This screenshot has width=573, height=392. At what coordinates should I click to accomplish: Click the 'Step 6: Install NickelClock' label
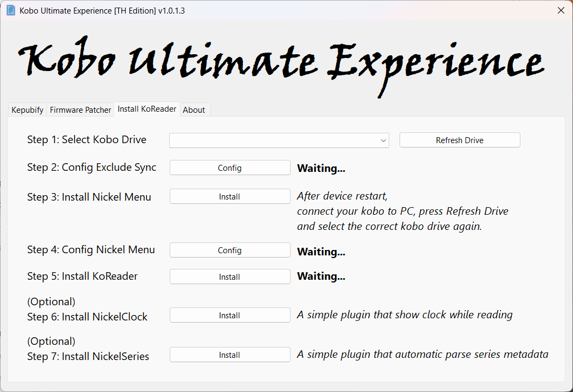click(x=87, y=317)
